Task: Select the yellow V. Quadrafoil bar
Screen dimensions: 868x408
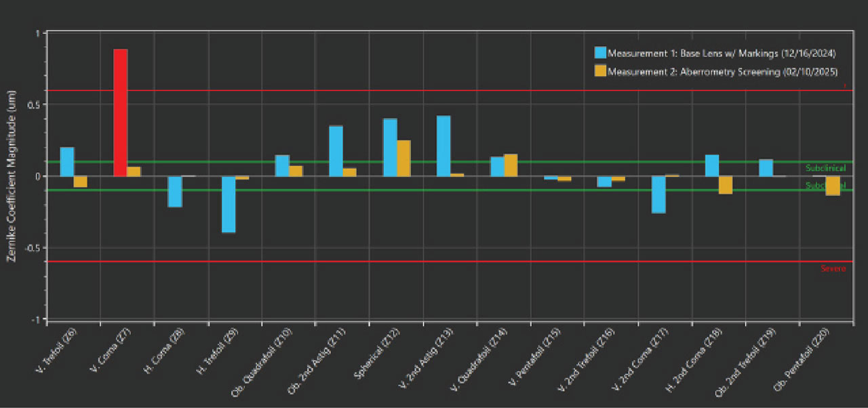Action: point(511,165)
